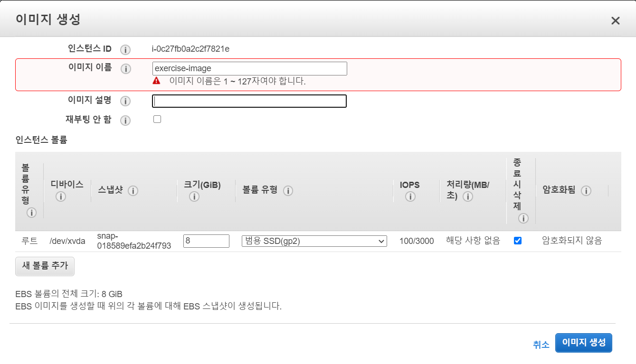
Task: Click the 새 볼륨 추가 button
Action: 45,266
